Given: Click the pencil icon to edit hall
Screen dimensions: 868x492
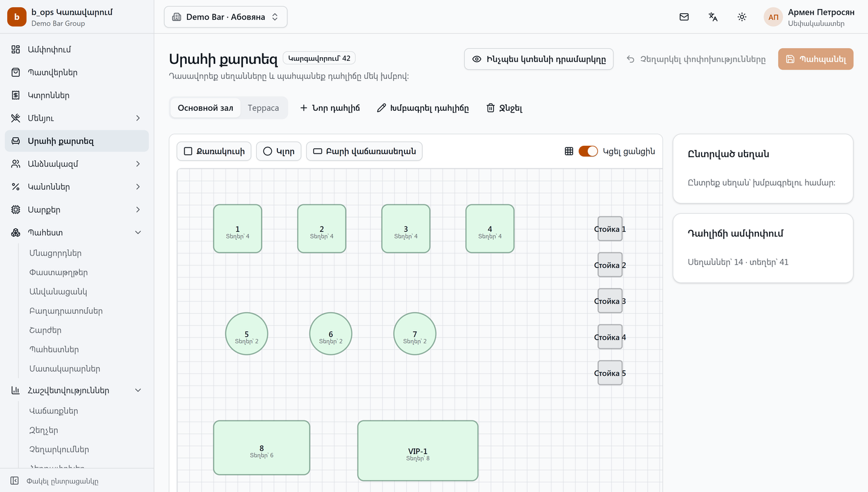Looking at the screenshot, I should 381,108.
